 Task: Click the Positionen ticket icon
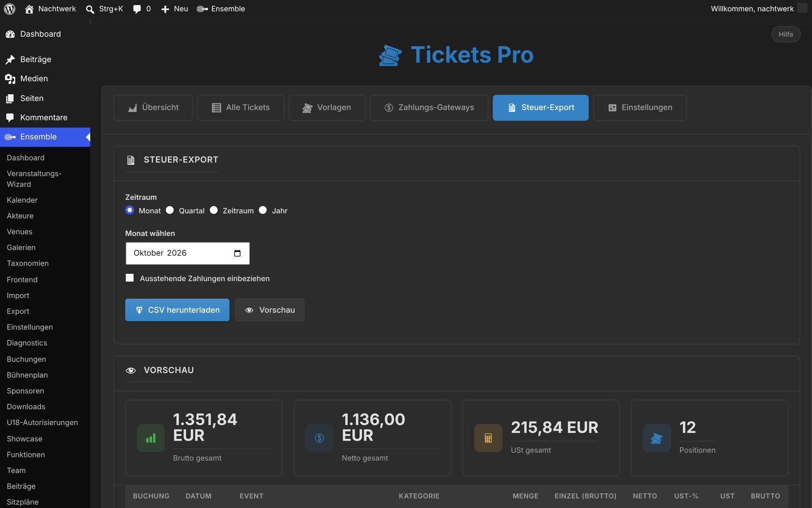coord(657,438)
